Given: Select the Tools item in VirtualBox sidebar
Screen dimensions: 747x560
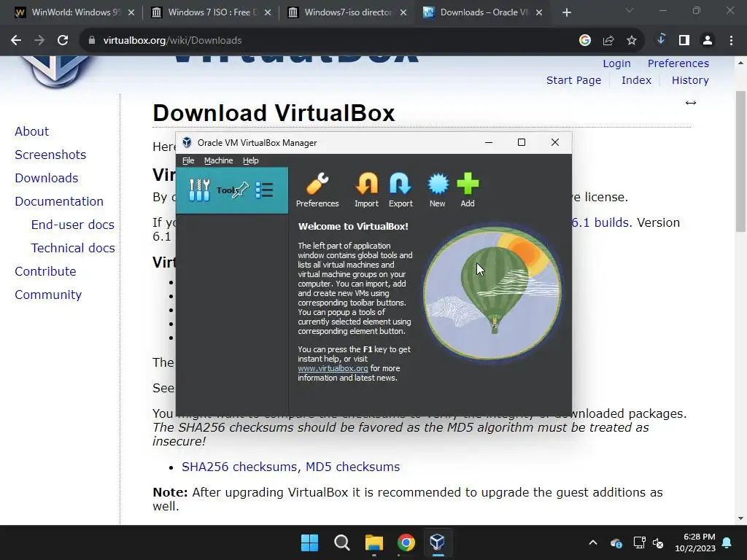Looking at the screenshot, I should pos(232,190).
